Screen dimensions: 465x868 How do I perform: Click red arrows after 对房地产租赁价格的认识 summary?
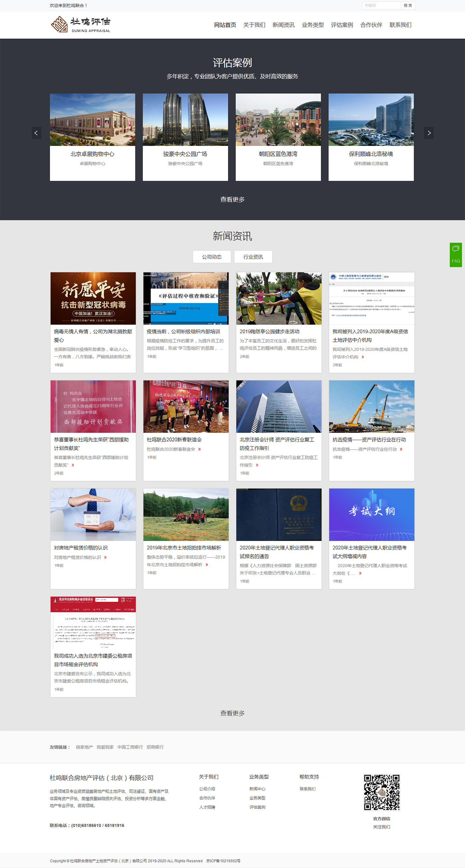pos(106,557)
